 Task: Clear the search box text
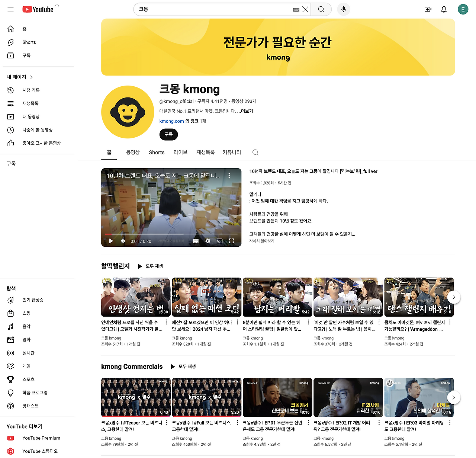(x=305, y=9)
